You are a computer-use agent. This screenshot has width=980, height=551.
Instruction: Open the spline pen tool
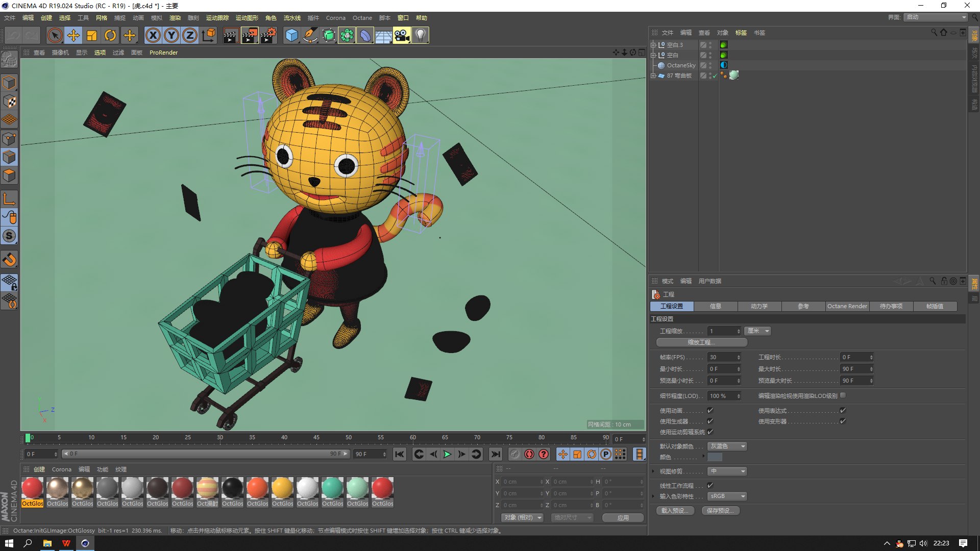click(x=310, y=35)
